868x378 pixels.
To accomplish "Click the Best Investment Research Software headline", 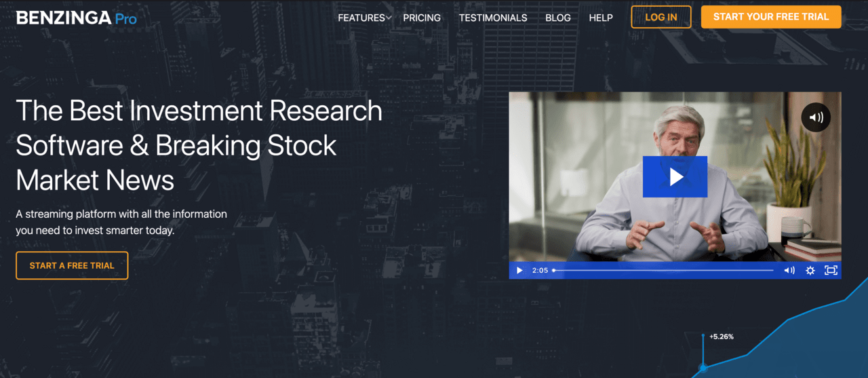I will coord(199,145).
